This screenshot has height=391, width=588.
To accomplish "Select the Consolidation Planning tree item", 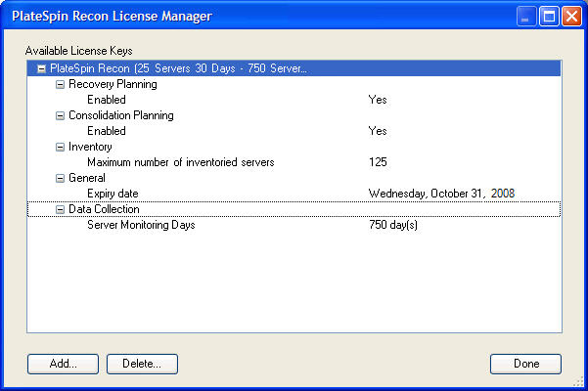I will (x=120, y=116).
